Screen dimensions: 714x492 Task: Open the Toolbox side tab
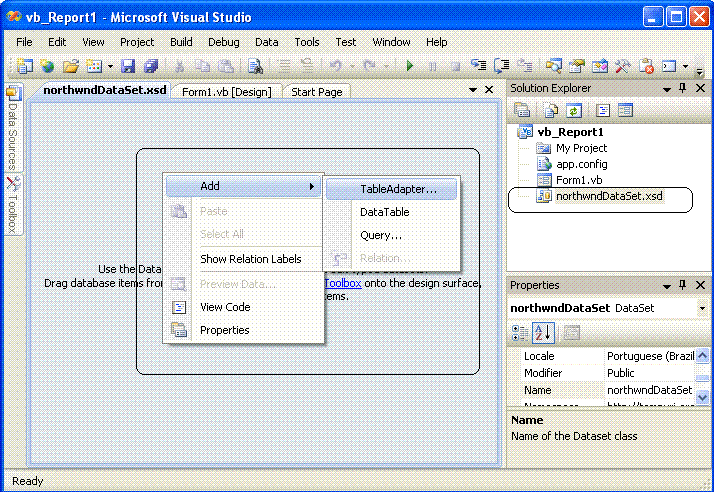click(x=13, y=205)
